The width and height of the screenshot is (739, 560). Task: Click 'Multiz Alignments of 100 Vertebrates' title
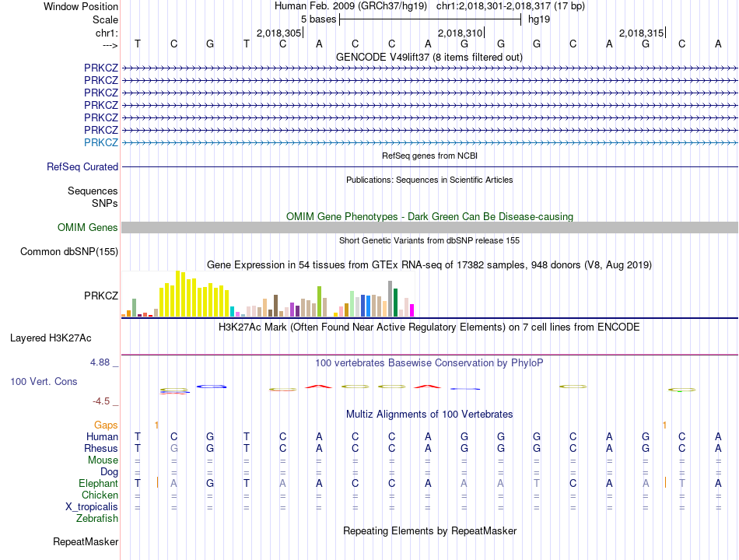429,415
